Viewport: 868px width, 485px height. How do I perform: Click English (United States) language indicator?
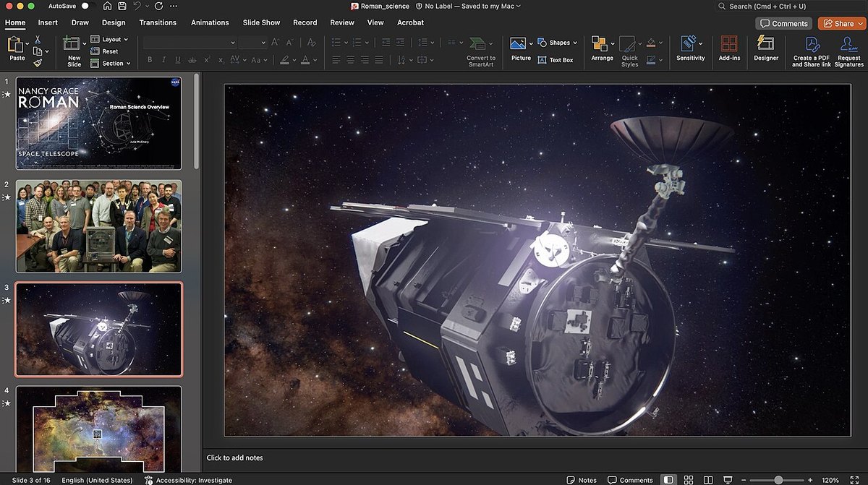[x=97, y=480]
